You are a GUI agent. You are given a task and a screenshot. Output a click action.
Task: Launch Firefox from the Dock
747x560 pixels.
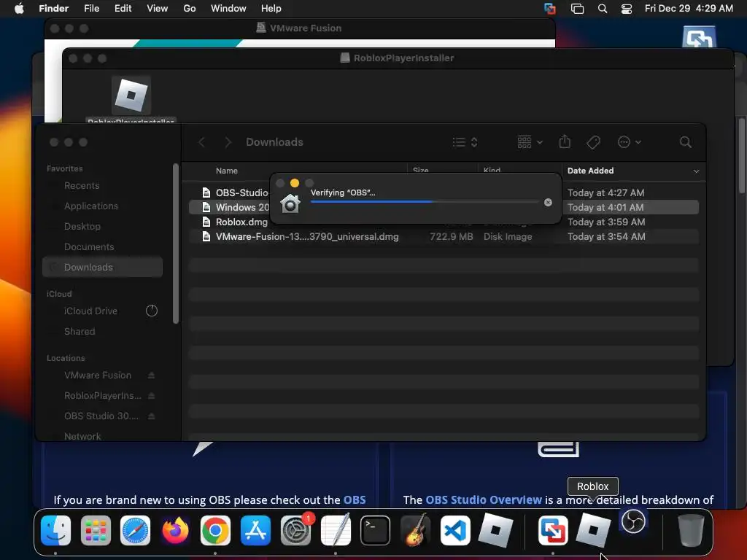tap(175, 530)
